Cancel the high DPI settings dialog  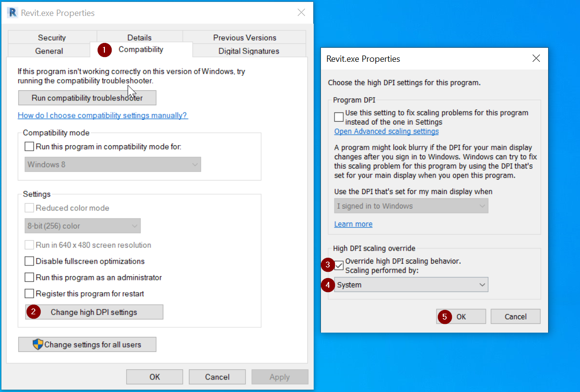pos(516,317)
